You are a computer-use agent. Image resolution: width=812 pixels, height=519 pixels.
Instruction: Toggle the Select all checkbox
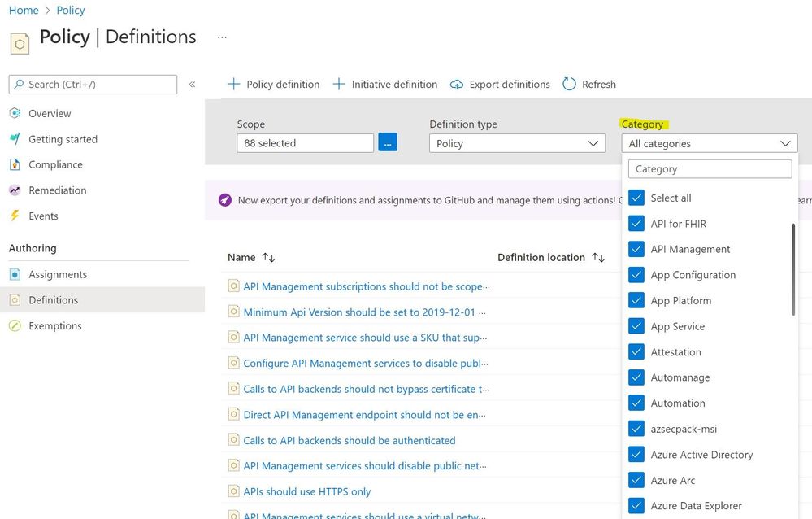click(636, 198)
